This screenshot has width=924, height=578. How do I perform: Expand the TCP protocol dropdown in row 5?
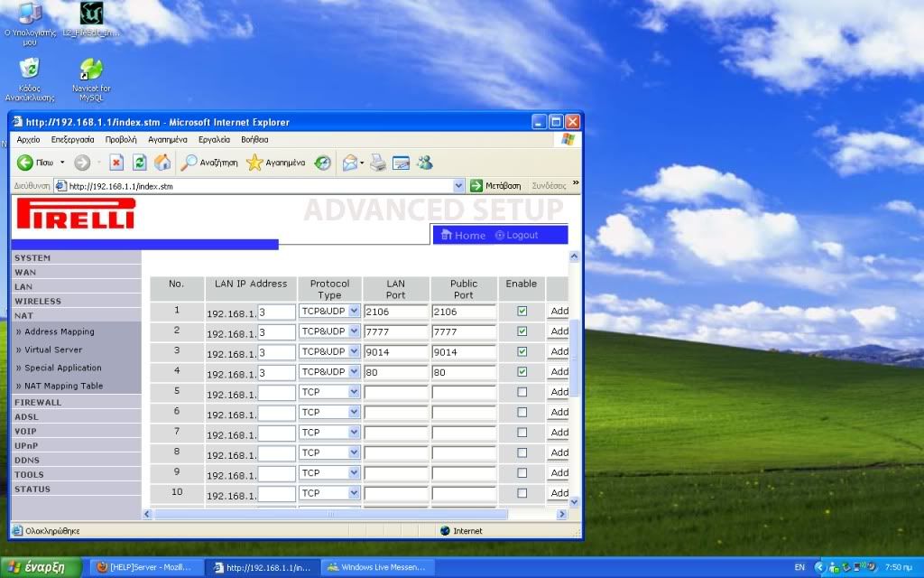(x=354, y=392)
